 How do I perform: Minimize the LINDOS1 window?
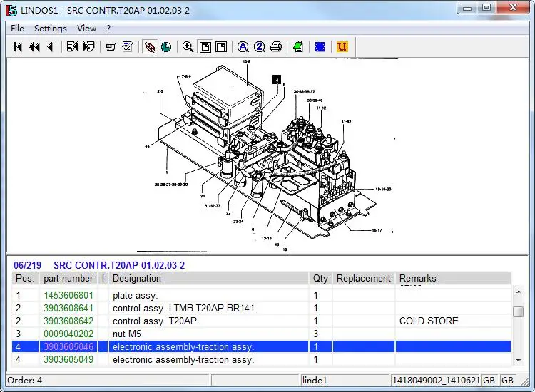(x=467, y=8)
